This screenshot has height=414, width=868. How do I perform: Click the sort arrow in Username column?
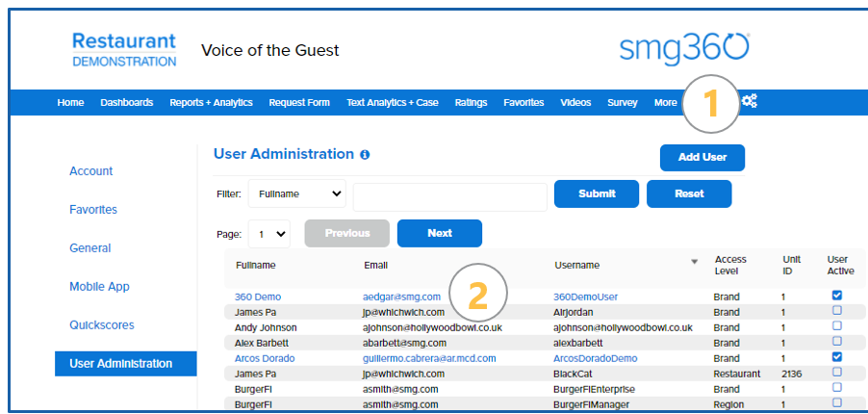pyautogui.click(x=695, y=262)
